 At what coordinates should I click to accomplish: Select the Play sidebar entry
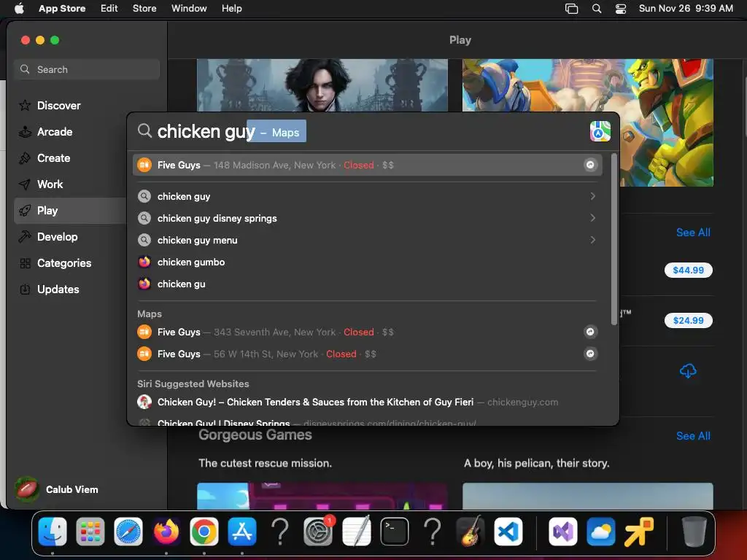[70, 211]
